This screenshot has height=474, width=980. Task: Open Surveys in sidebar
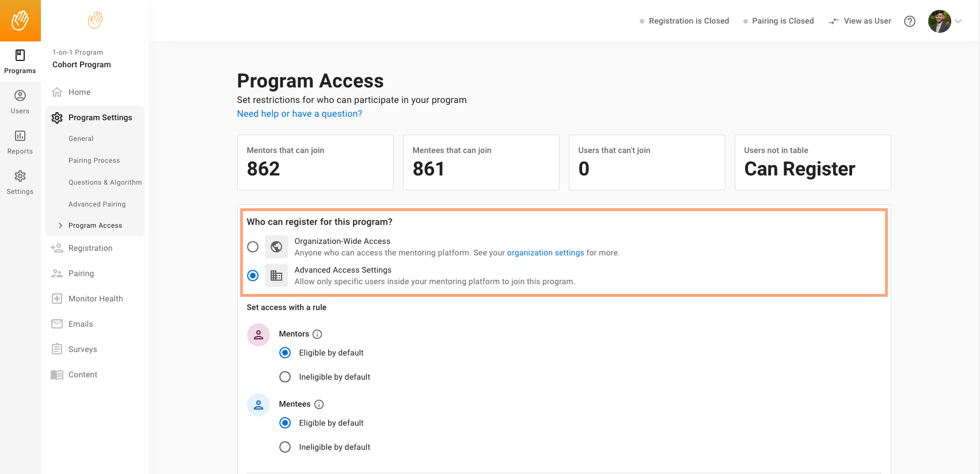point(83,349)
